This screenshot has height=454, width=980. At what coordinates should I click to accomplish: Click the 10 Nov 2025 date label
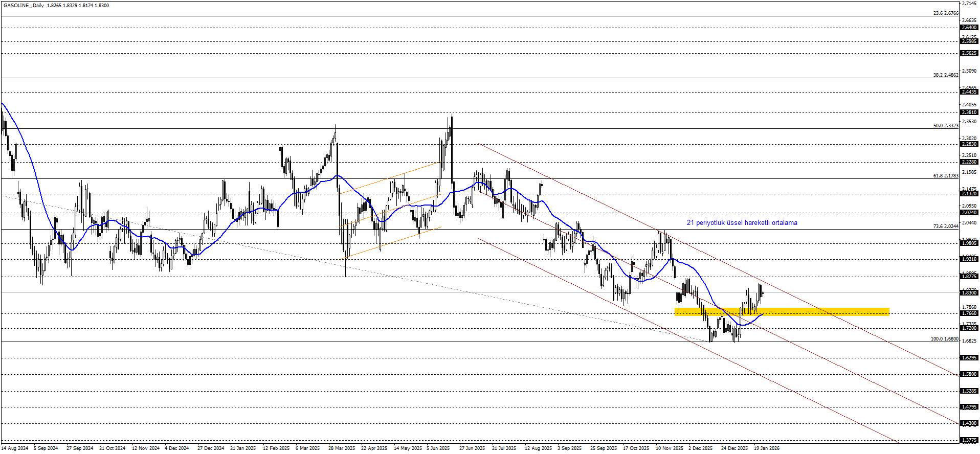coord(670,448)
